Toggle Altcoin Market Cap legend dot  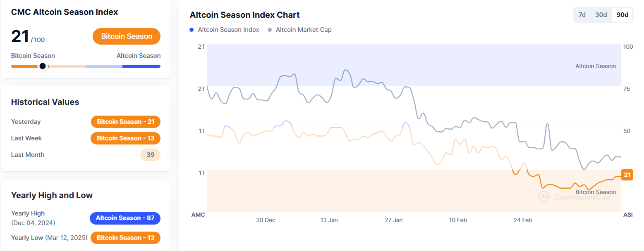point(270,30)
